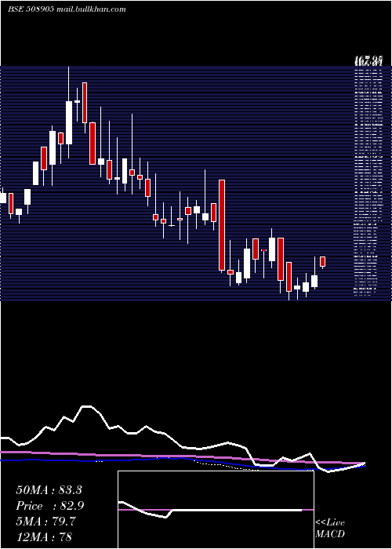Select the 5MA : 79.7 value
Viewport: 392px width, 549px height.
point(45,522)
